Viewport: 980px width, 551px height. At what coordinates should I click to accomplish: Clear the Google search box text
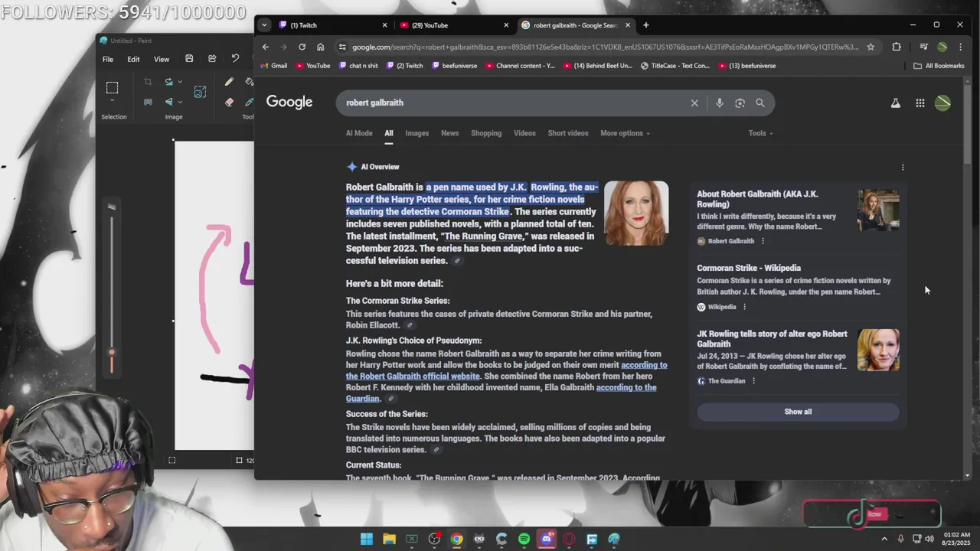pos(694,103)
